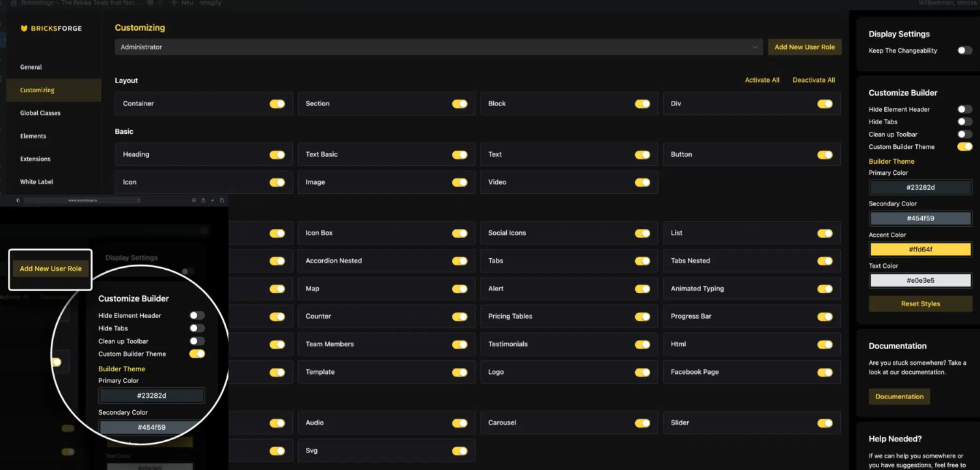Toggle Hide Element Header on

(965, 109)
